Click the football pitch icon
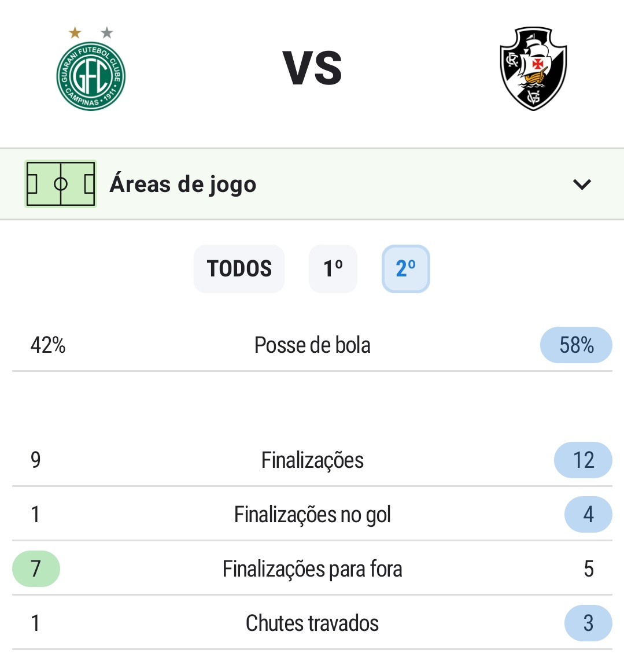 pos(60,184)
